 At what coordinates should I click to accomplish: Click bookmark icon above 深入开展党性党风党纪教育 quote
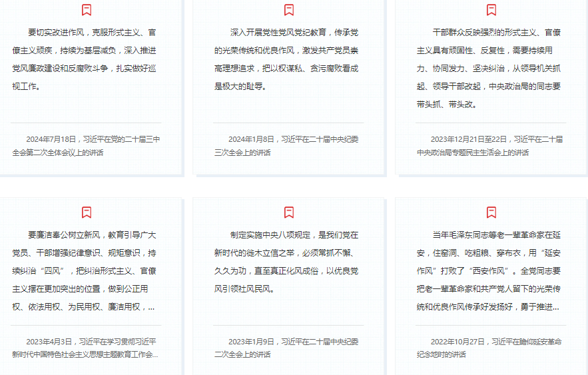[x=289, y=10]
